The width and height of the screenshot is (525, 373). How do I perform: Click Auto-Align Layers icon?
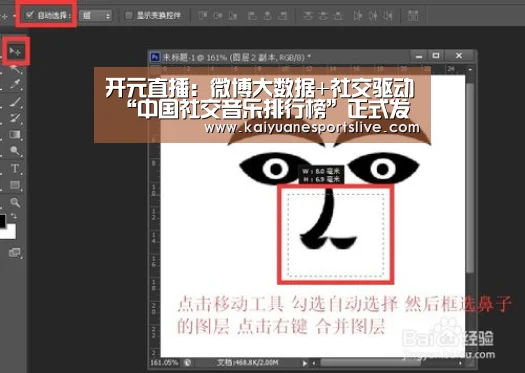413,15
